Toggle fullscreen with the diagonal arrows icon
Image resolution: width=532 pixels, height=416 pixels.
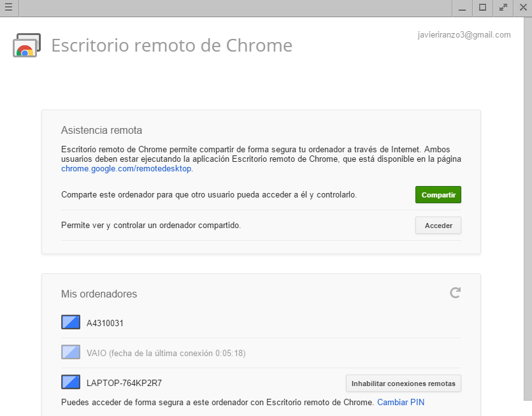503,8
